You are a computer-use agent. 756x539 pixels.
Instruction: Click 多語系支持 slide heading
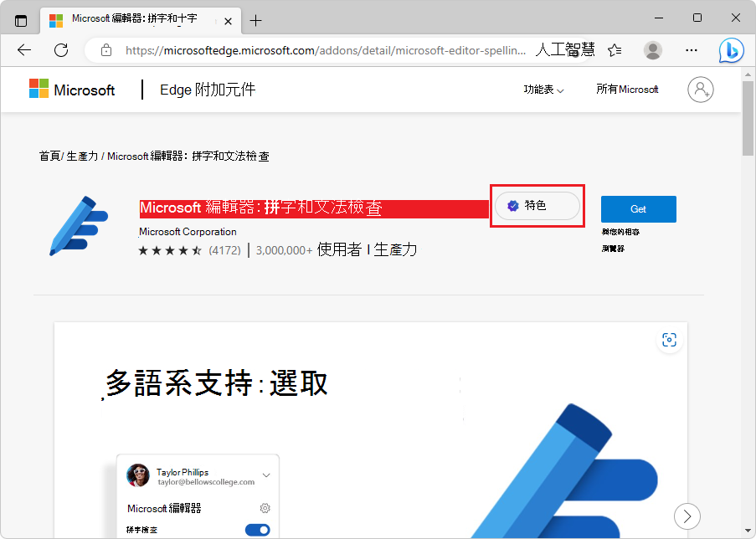[217, 383]
